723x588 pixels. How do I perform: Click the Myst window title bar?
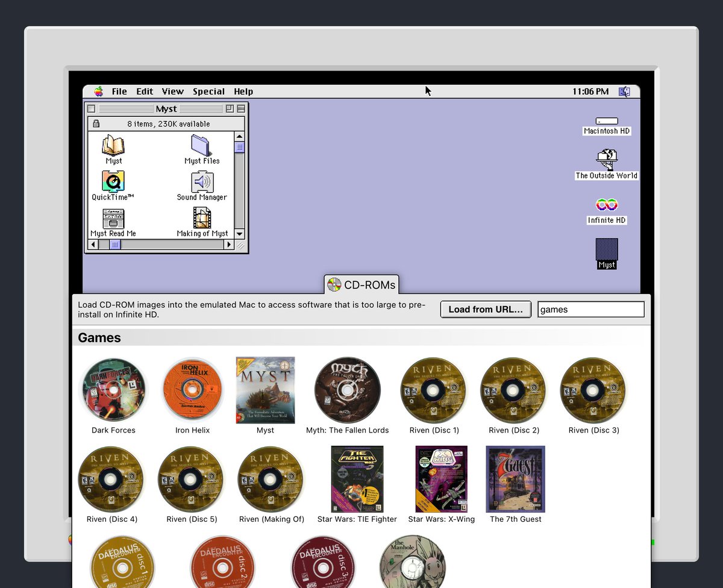point(166,108)
